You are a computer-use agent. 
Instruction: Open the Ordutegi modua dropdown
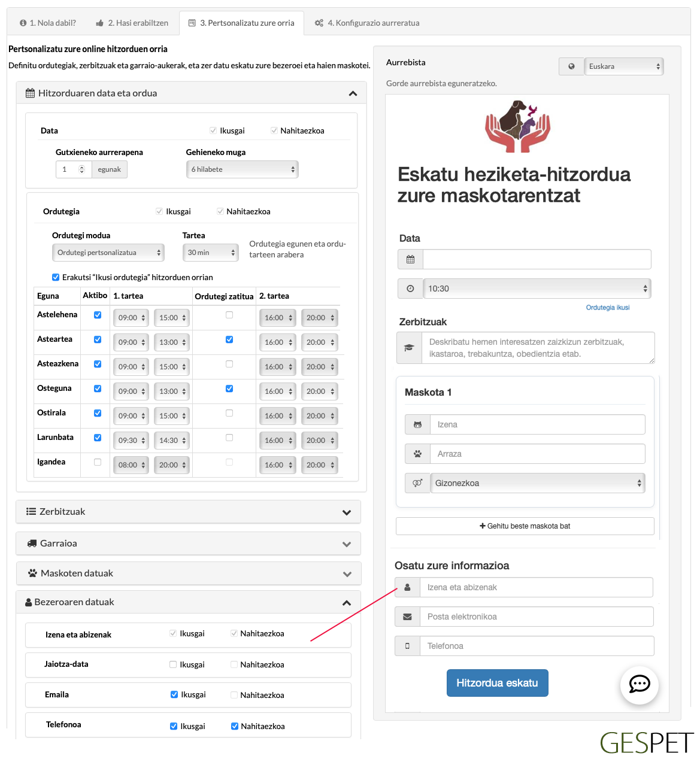click(x=108, y=253)
